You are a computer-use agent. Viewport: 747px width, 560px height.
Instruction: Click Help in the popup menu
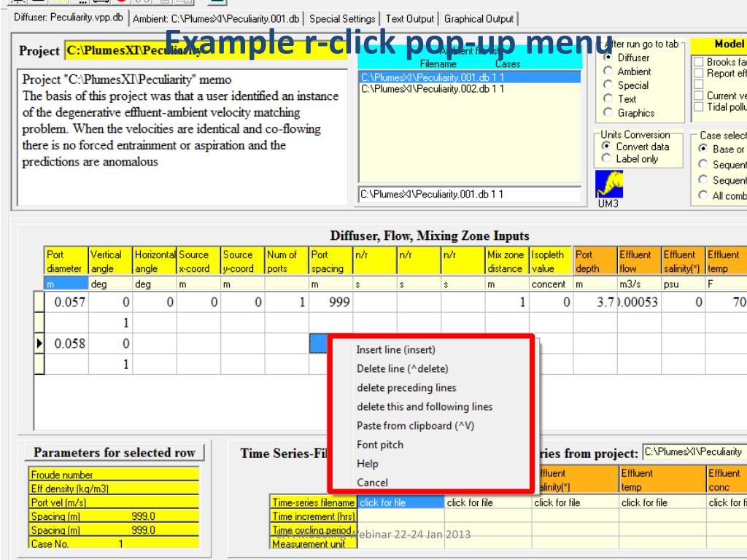coord(368,464)
